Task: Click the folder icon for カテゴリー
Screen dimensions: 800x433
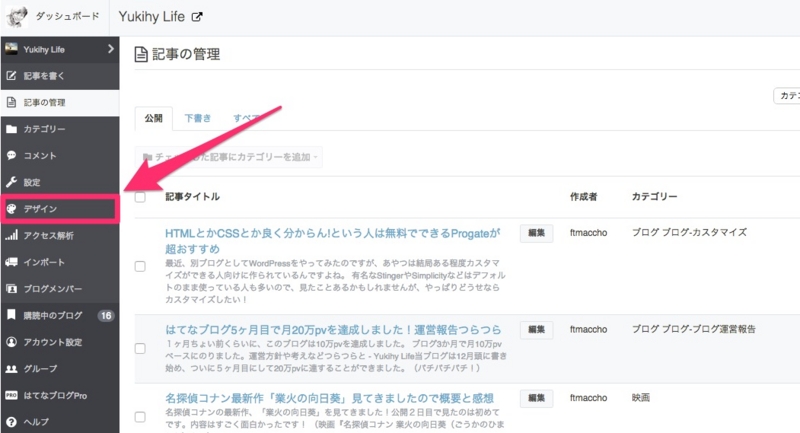Action: (x=11, y=129)
